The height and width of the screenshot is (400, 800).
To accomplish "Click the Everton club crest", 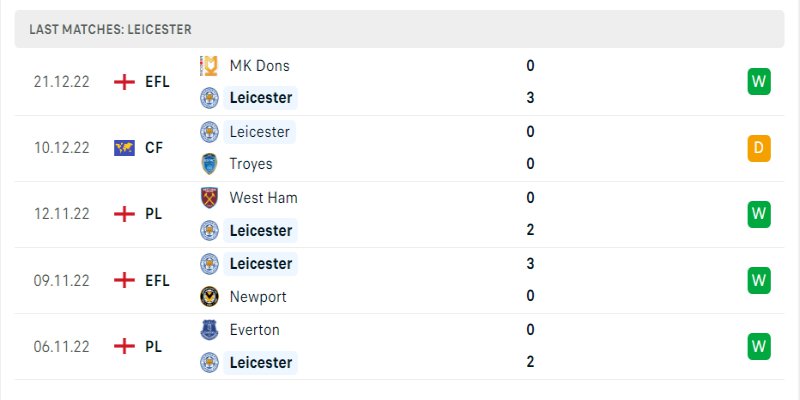I will (x=209, y=330).
